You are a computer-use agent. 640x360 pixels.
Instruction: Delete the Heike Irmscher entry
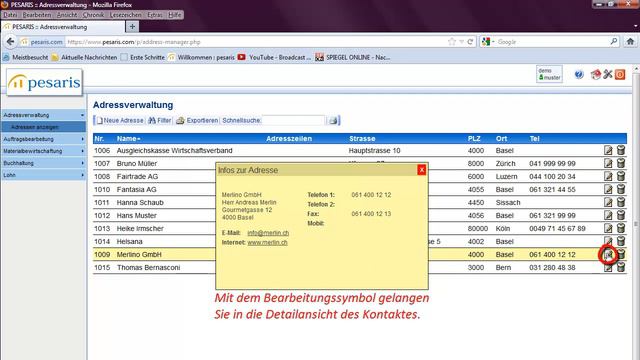click(621, 228)
